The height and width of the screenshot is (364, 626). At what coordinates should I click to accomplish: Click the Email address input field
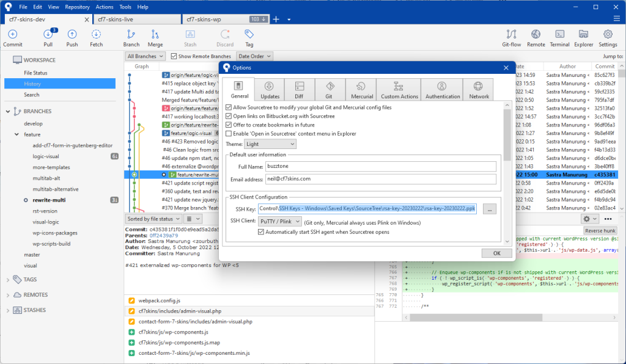[380, 179]
